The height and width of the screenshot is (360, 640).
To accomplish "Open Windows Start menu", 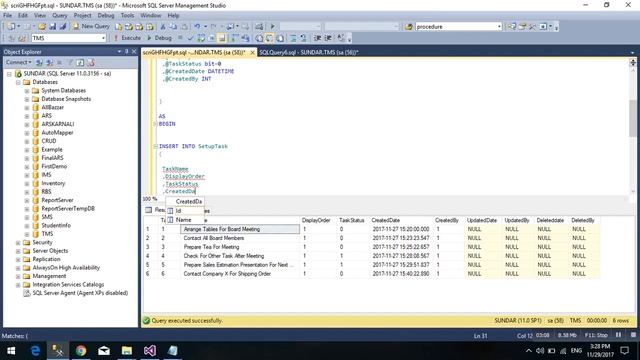I will (x=11, y=351).
